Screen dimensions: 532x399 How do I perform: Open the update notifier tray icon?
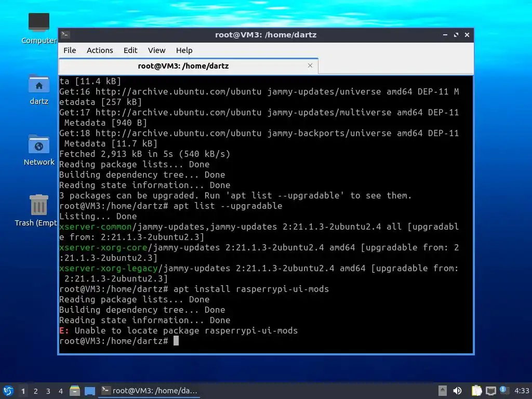pyautogui.click(x=503, y=390)
